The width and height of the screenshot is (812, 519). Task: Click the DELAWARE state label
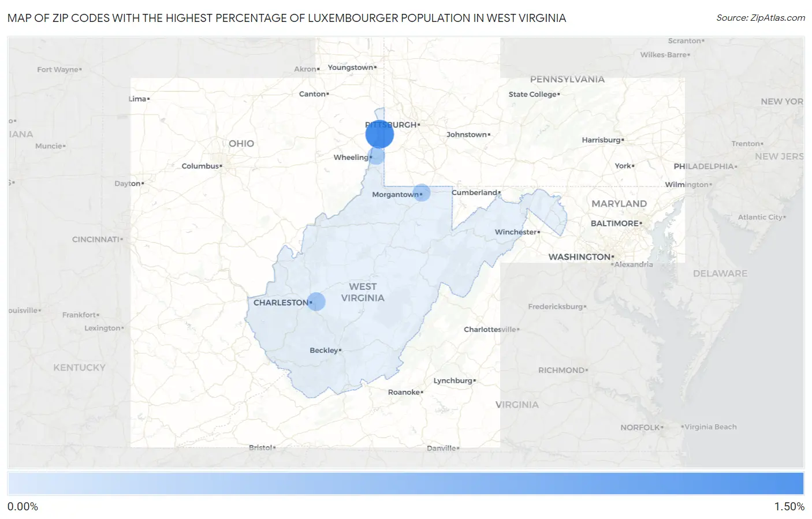click(x=720, y=274)
